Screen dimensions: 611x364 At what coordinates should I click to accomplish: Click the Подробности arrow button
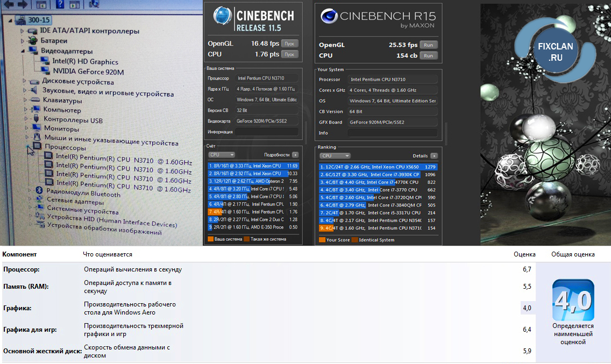(x=295, y=155)
